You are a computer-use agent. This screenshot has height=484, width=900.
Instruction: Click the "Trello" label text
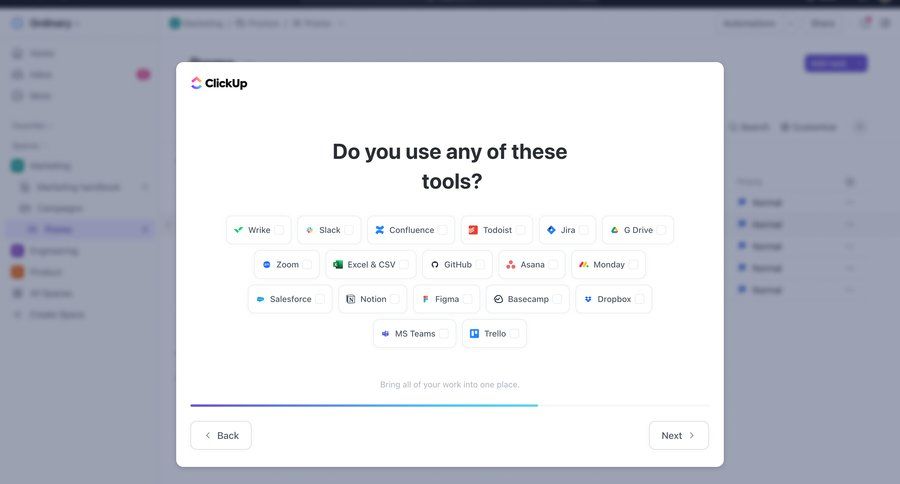pyautogui.click(x=495, y=334)
